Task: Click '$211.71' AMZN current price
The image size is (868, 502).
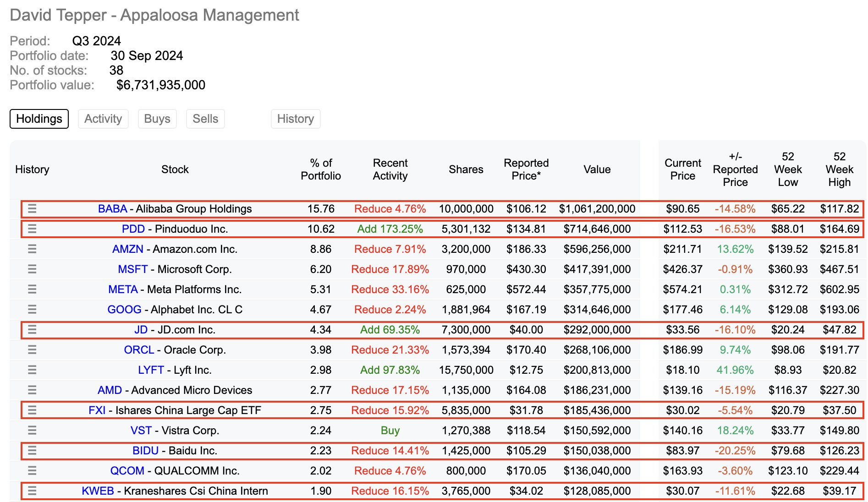Action: click(x=683, y=249)
